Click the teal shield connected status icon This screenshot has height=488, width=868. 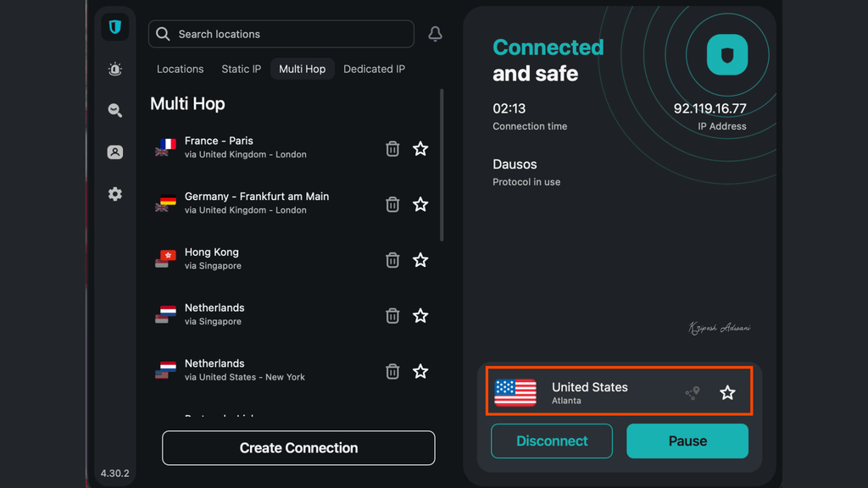(727, 55)
